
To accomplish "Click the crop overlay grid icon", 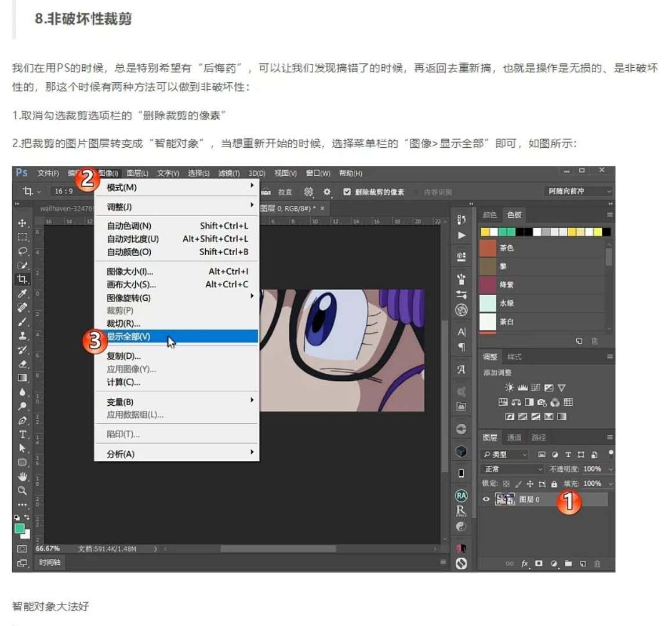I will 308,191.
